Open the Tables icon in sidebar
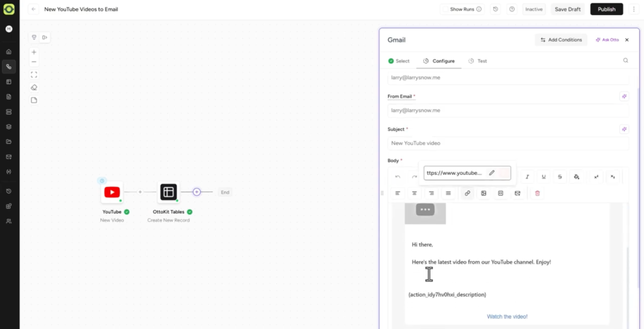This screenshot has width=644, height=329. [9, 82]
